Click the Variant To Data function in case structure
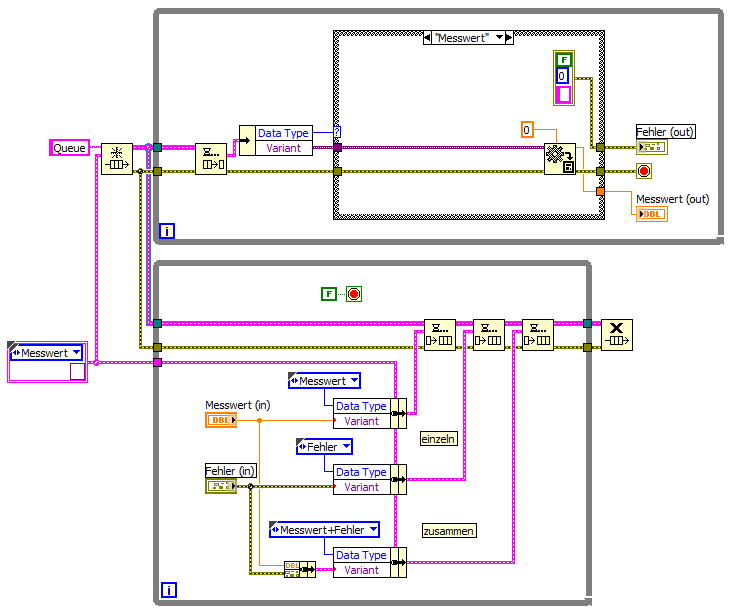The height and width of the screenshot is (616, 734). tap(560, 159)
